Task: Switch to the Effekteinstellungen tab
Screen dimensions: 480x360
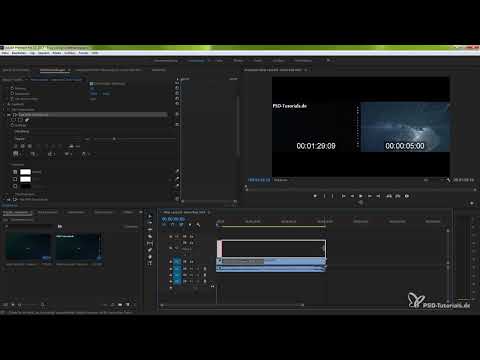Action: [53, 70]
